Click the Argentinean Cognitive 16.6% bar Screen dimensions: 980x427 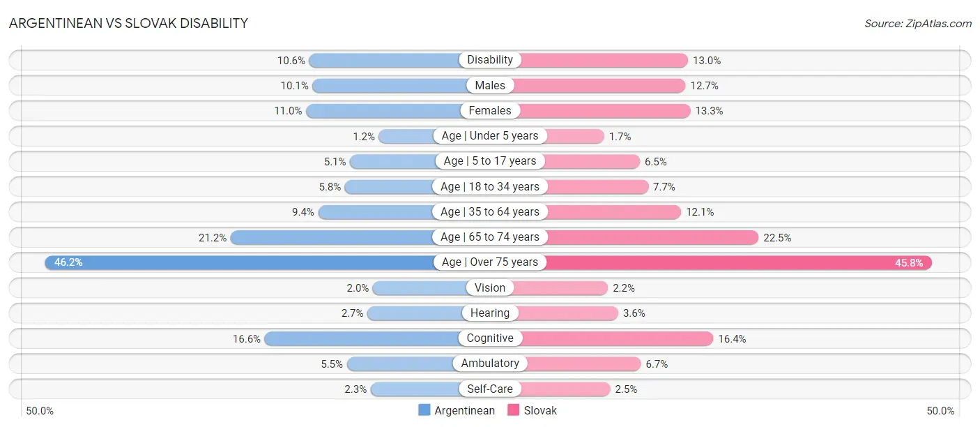point(361,338)
